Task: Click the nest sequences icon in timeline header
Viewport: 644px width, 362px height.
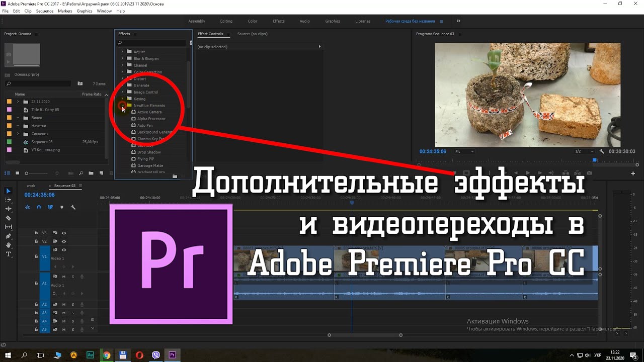Action: point(28,207)
